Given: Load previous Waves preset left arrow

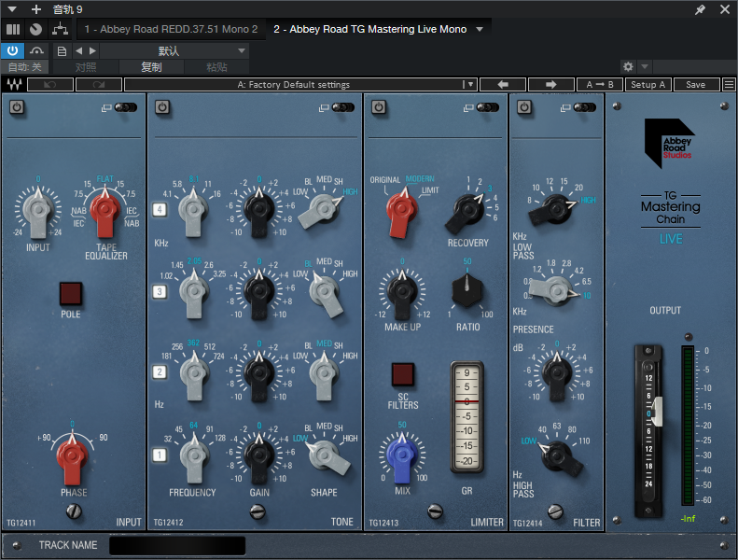Looking at the screenshot, I should 503,85.
